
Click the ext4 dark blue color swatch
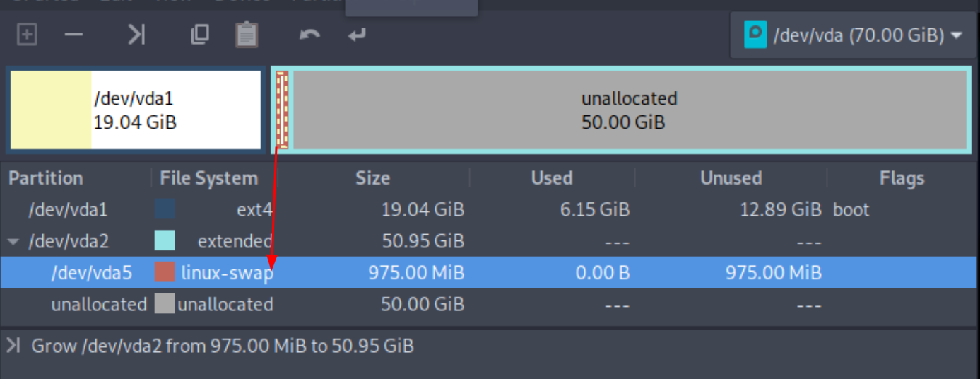[165, 209]
